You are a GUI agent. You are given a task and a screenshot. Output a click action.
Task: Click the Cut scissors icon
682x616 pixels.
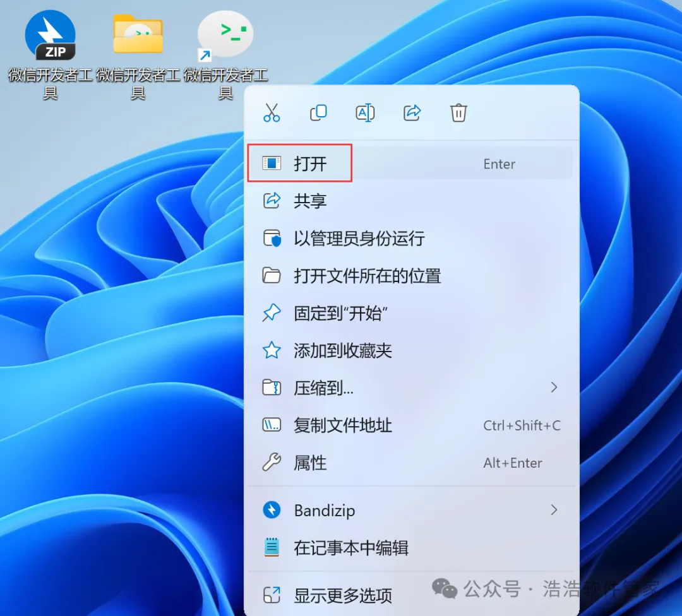[272, 113]
